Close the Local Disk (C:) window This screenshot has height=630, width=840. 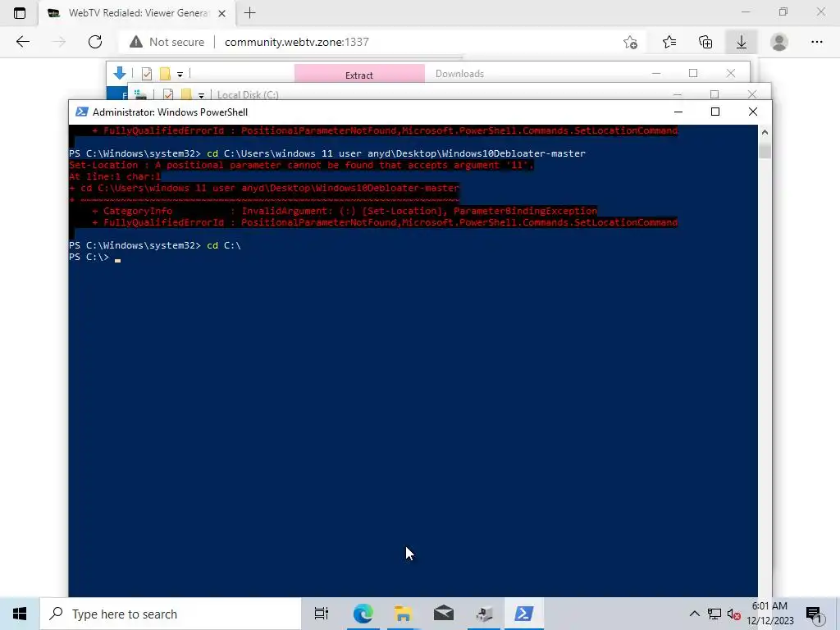752,94
